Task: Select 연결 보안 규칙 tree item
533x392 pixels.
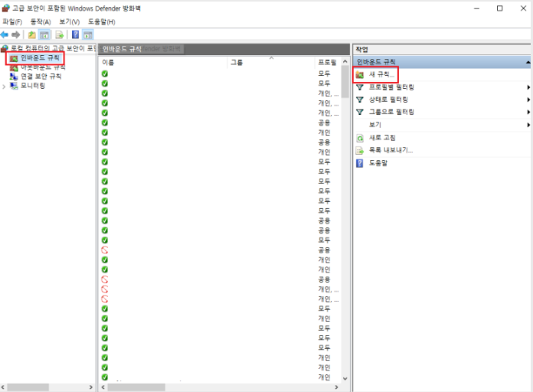Action: tap(41, 77)
